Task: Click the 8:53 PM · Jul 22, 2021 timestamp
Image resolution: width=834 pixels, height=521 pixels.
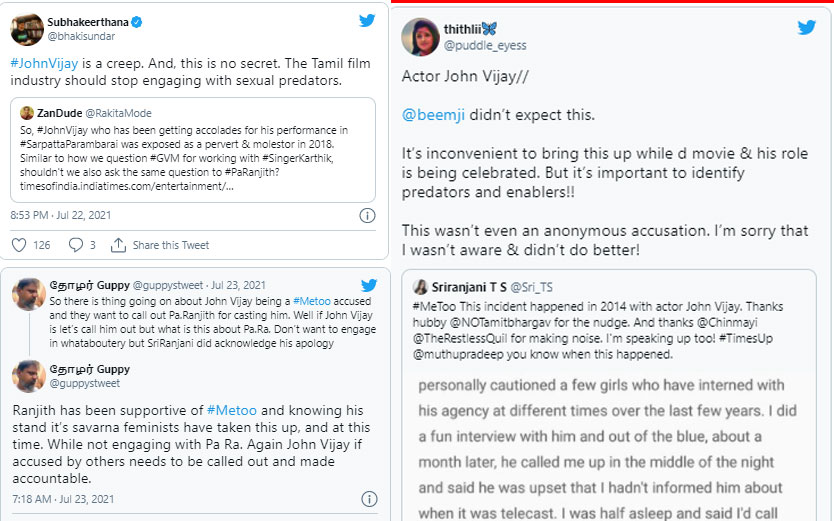Action: coord(61,215)
